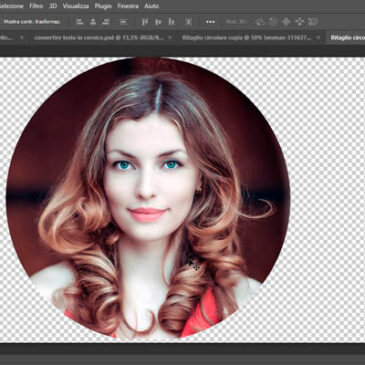Click Align horizontal centers icon
Screen dimensions: 365x365
[x=93, y=22]
